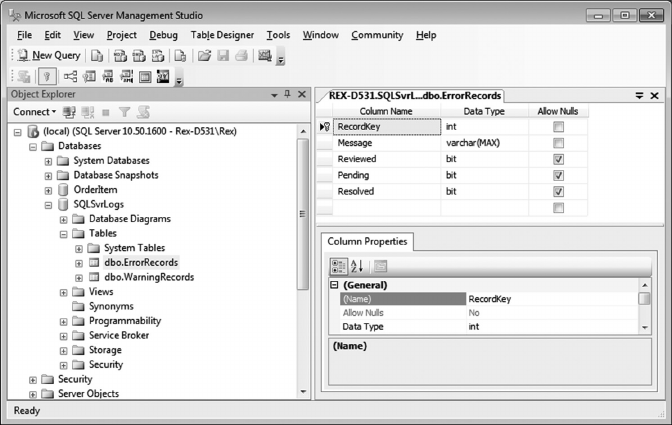Click the Print icon in toolbar
Image resolution: width=672 pixels, height=425 pixels.
(242, 56)
